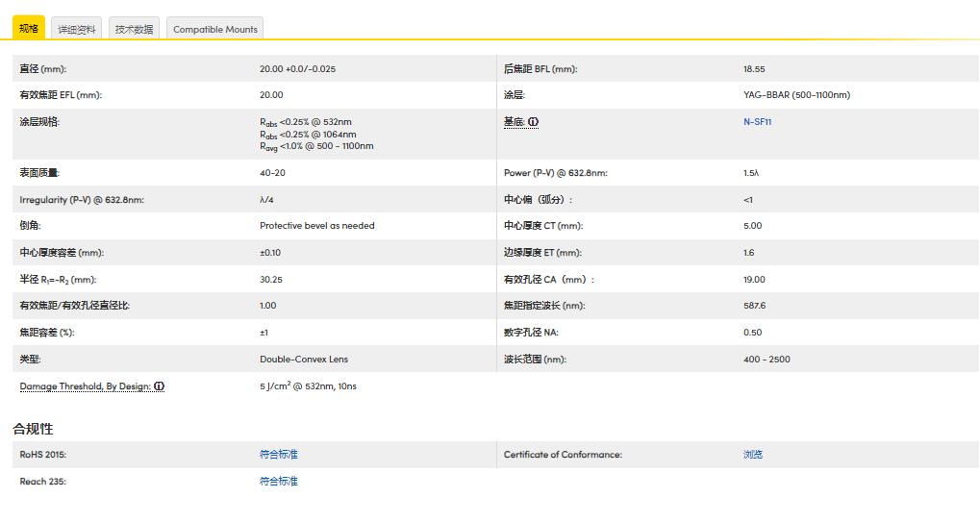Click the 合规性 section heading

tap(33, 429)
